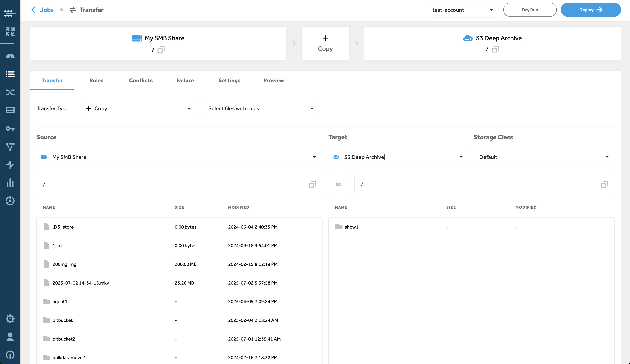Open the Source My SMB Share dropdown
630x364 pixels.
coord(179,157)
